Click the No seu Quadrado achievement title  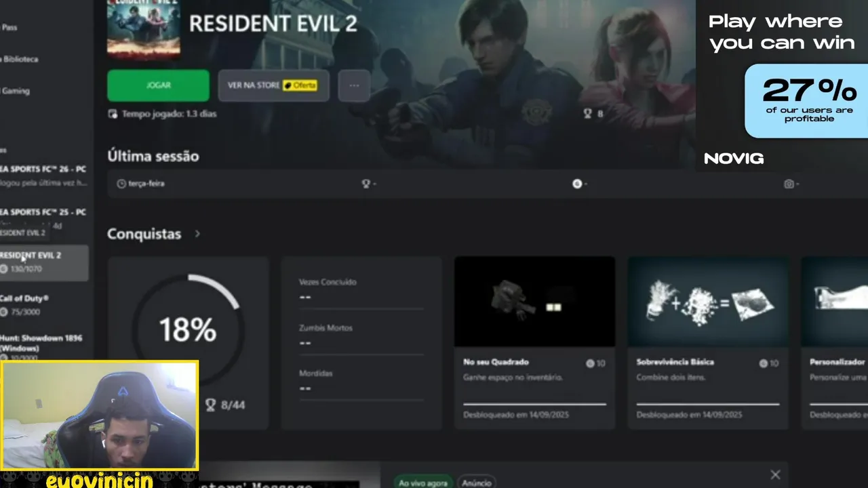coord(496,362)
